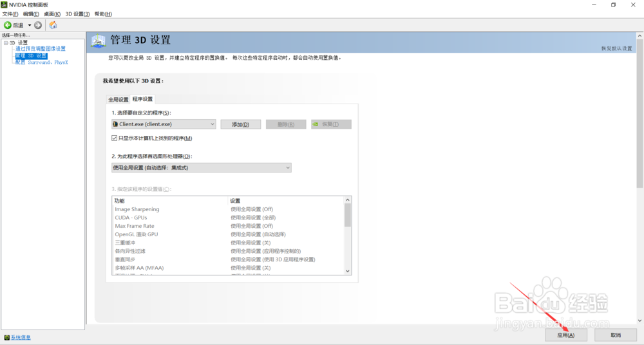The image size is (644, 345).
Task: Click the 系统信息 icon
Action: coord(6,338)
